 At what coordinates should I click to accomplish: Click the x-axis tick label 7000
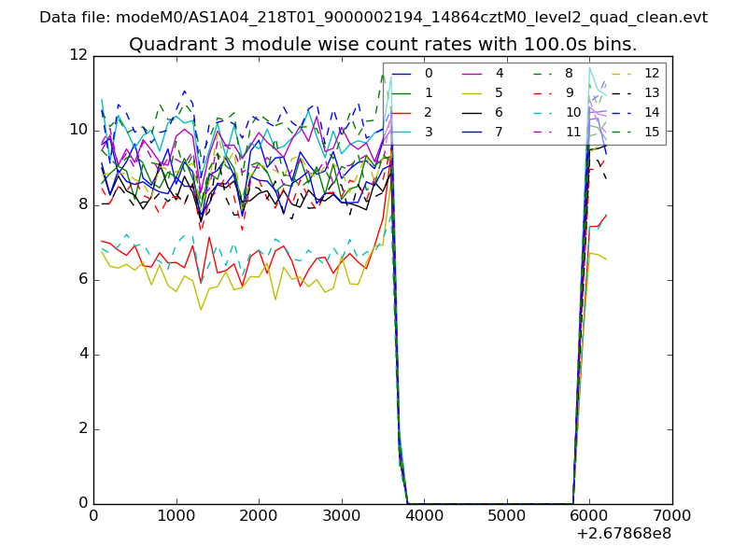click(x=672, y=515)
